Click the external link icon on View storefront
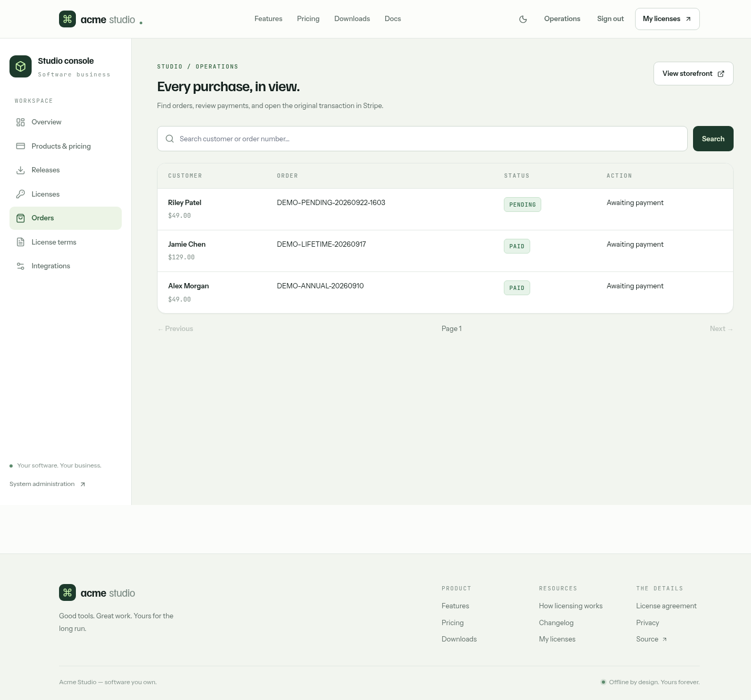The image size is (751, 700). pyautogui.click(x=721, y=74)
